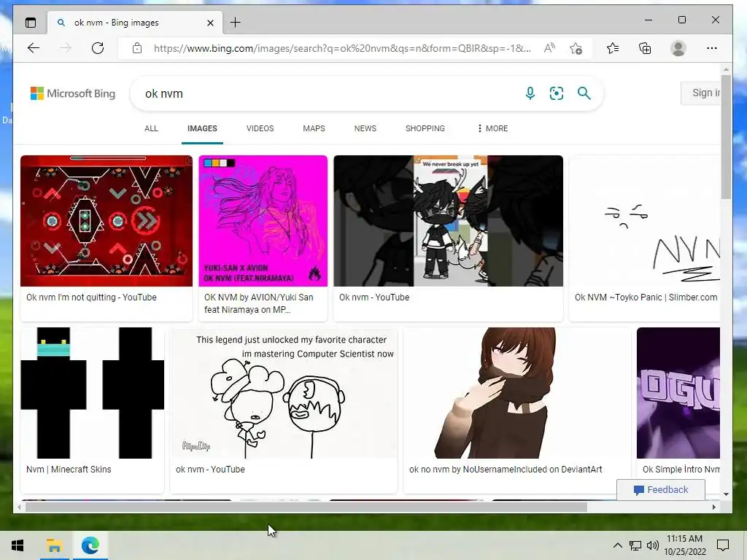Open the tab actions menu icon
This screenshot has height=560, width=747.
pos(31,23)
